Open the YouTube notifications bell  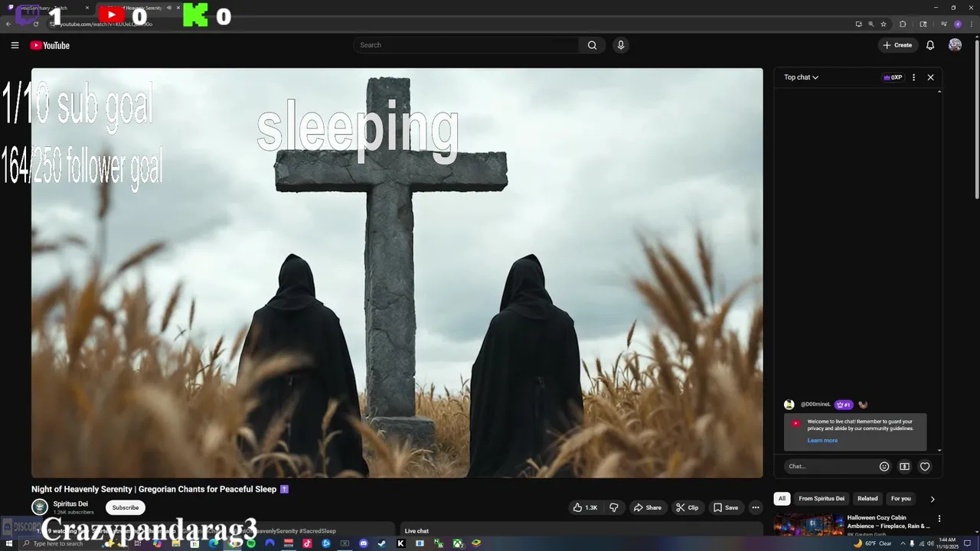click(x=930, y=45)
